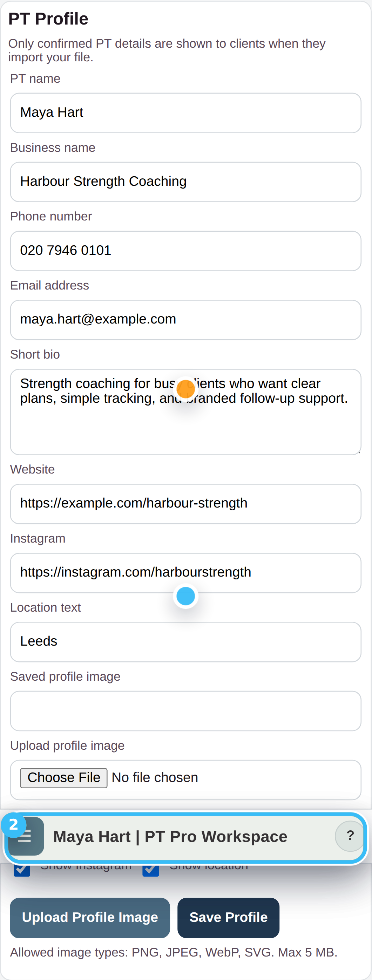
Task: Click the Phone number field
Action: (185, 251)
